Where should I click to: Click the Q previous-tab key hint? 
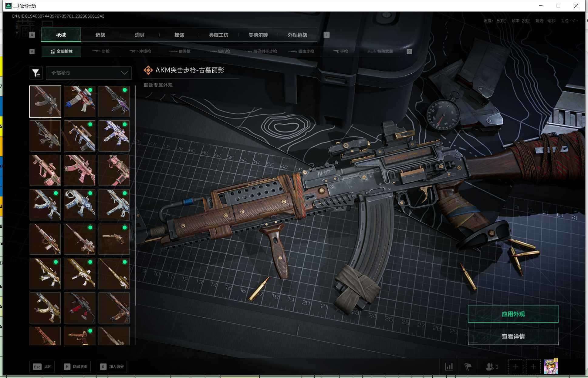[x=32, y=35]
